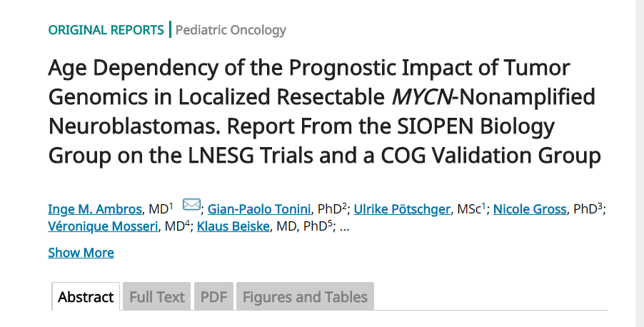
Task: Open Nicole Gross author link
Action: (x=530, y=209)
